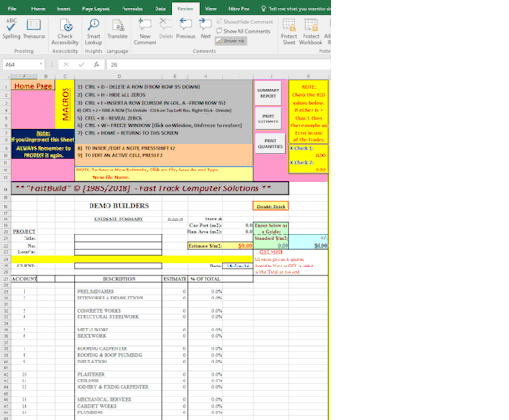Click the FastBuild title banner cell
This screenshot has width=509, height=420.
[150, 188]
